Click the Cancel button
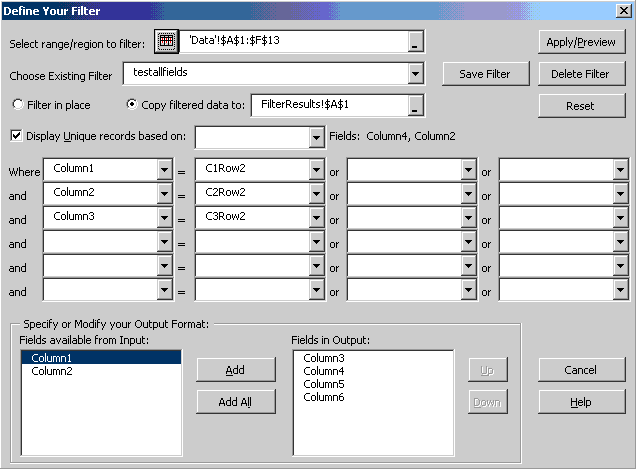636x469 pixels. [x=581, y=370]
